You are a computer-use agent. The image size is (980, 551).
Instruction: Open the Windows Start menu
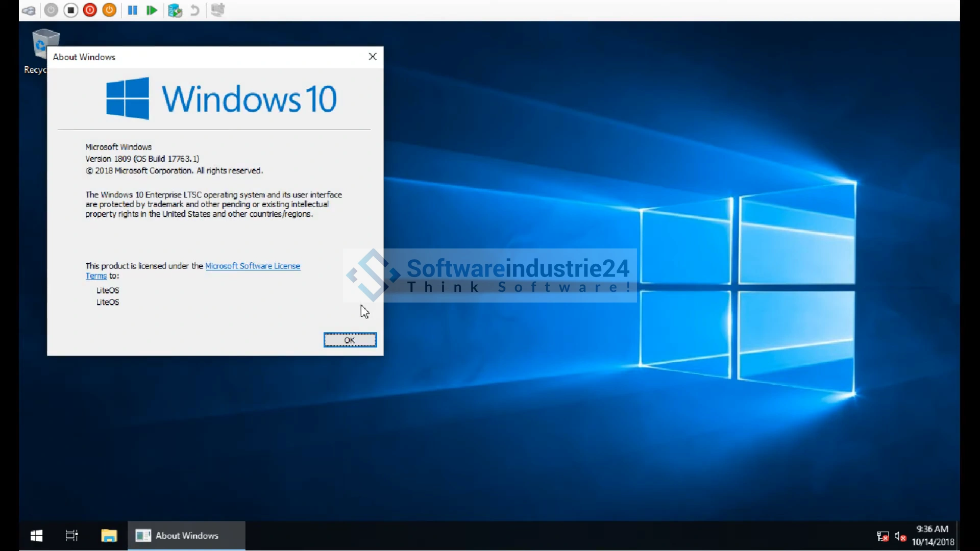click(36, 536)
